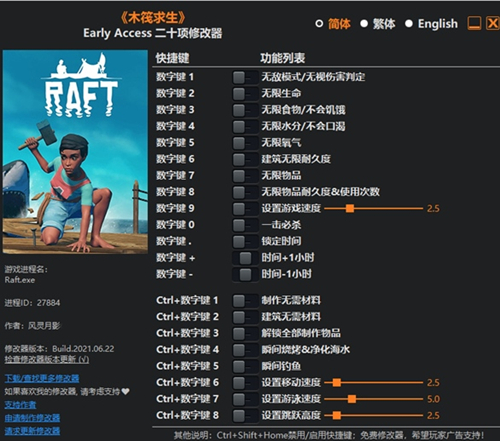Click the Raft game cover image
Screen dimensions: 500x441
point(75,152)
